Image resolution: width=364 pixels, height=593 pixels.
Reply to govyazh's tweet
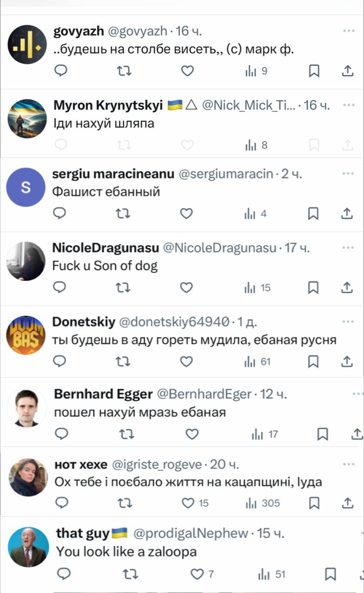pos(61,71)
